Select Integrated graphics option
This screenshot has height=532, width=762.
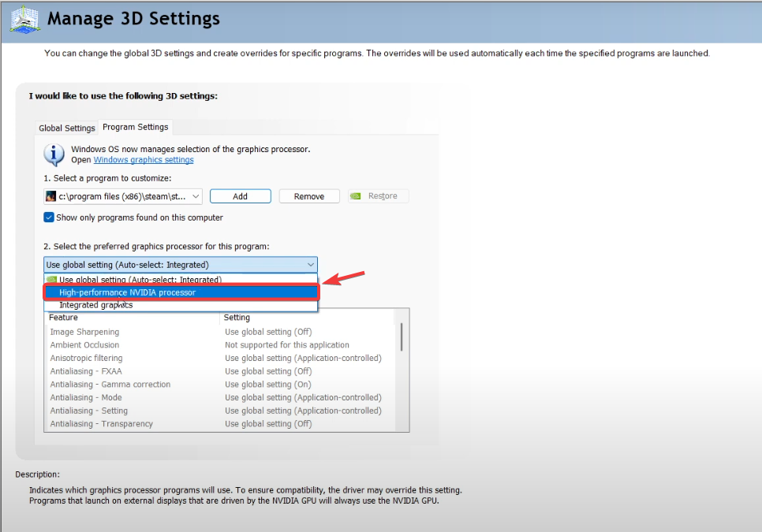(181, 305)
